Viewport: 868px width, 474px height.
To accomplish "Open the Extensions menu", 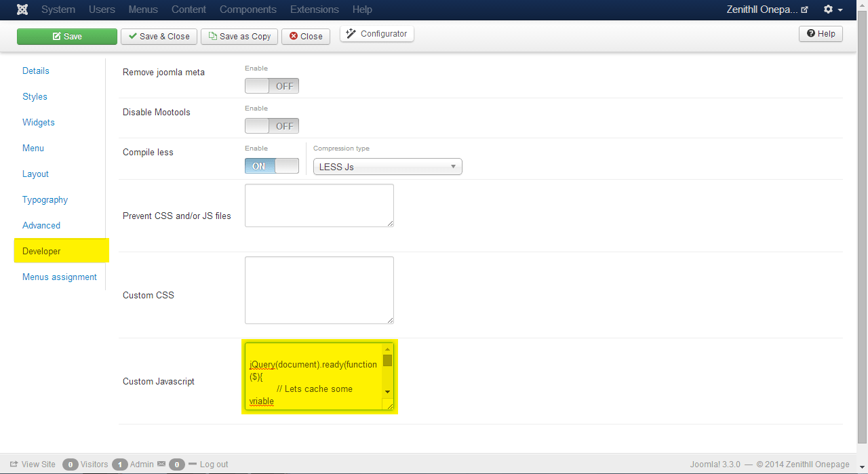I will point(314,9).
